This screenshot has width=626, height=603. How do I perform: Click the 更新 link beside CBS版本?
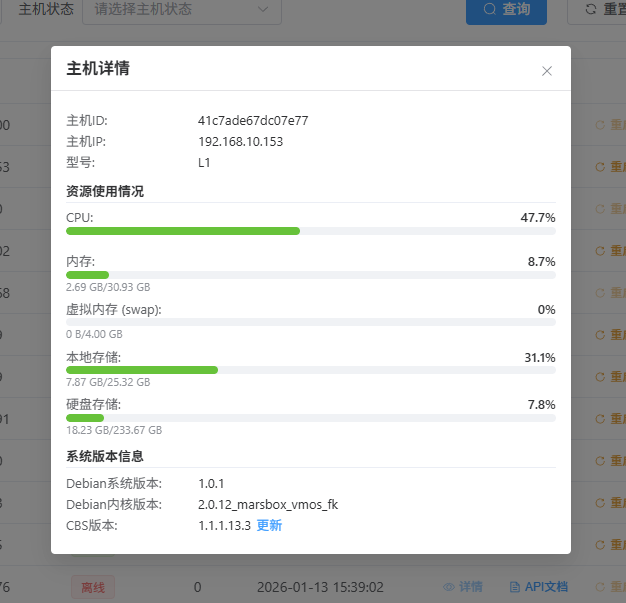click(269, 525)
